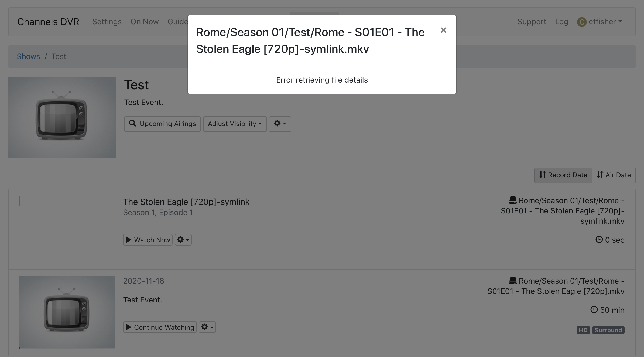
Task: Open the Log page
Action: [561, 22]
